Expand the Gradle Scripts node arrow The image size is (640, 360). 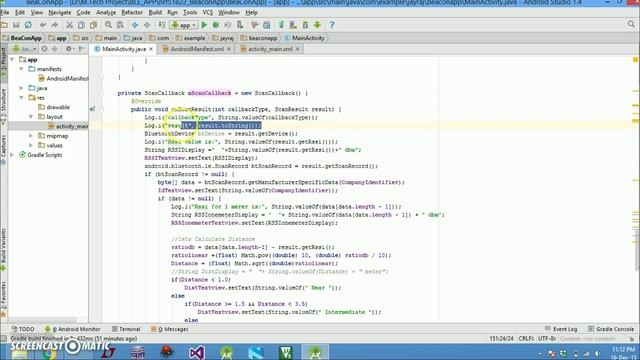pos(12,155)
